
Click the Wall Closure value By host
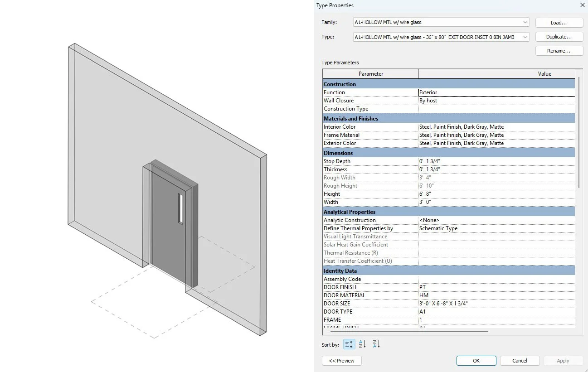[494, 100]
